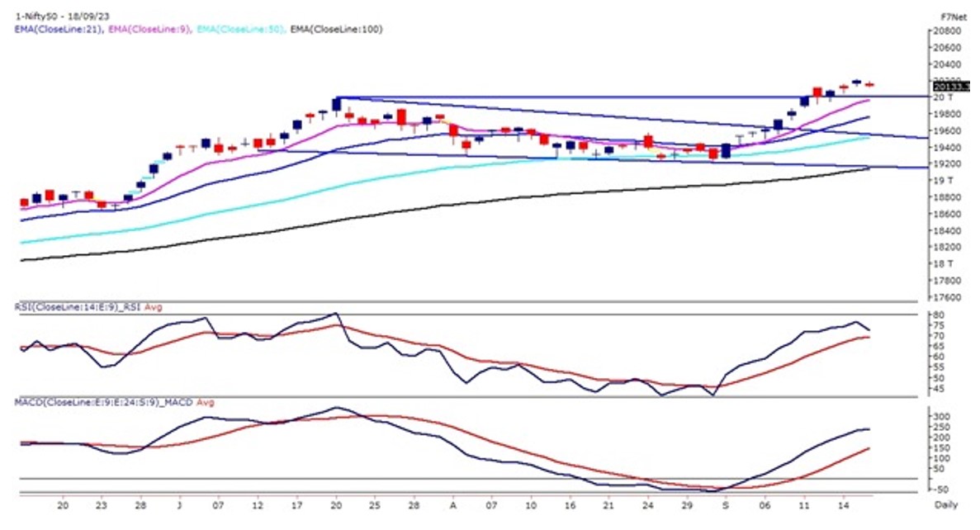Image resolution: width=980 pixels, height=530 pixels.
Task: Click date label 24 on time axis
Action: [647, 505]
